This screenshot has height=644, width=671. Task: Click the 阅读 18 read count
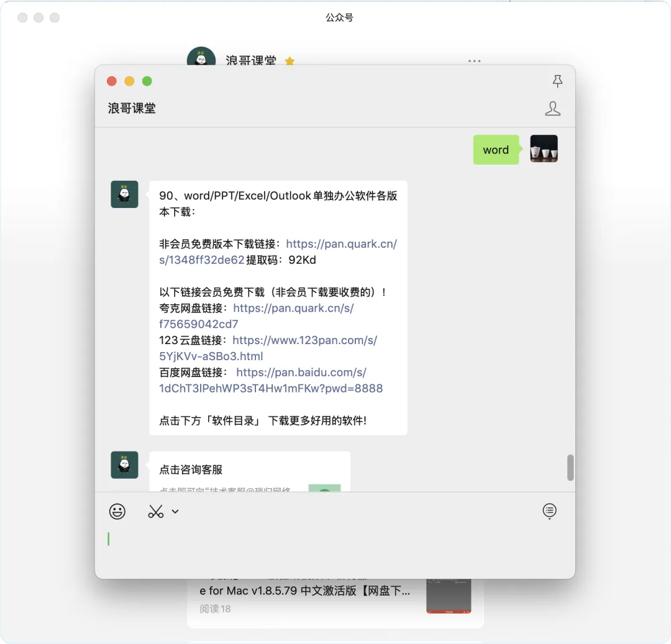(x=215, y=609)
